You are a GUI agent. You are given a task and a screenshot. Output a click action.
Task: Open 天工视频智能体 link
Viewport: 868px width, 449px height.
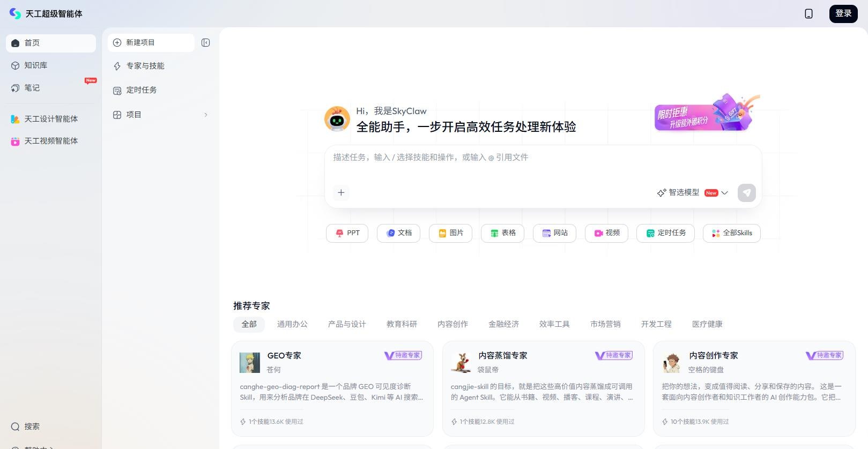51,141
